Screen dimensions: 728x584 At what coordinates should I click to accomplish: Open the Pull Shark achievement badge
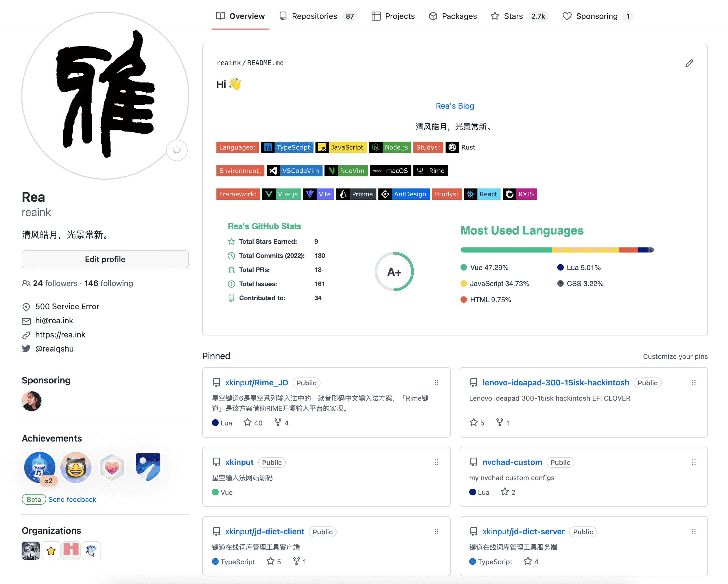pos(40,467)
